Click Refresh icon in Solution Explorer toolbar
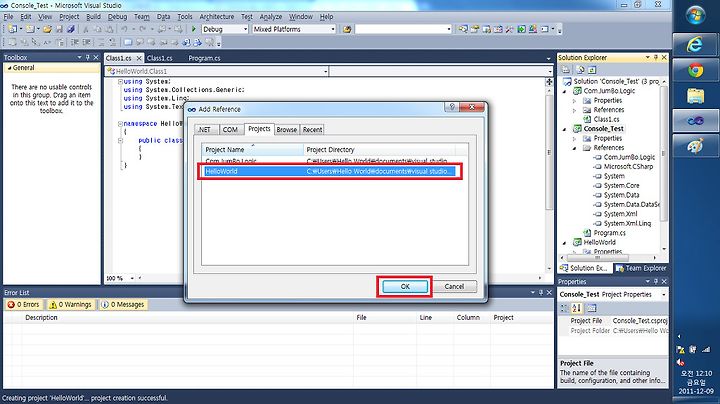The height and width of the screenshot is (404, 720). (x=591, y=70)
